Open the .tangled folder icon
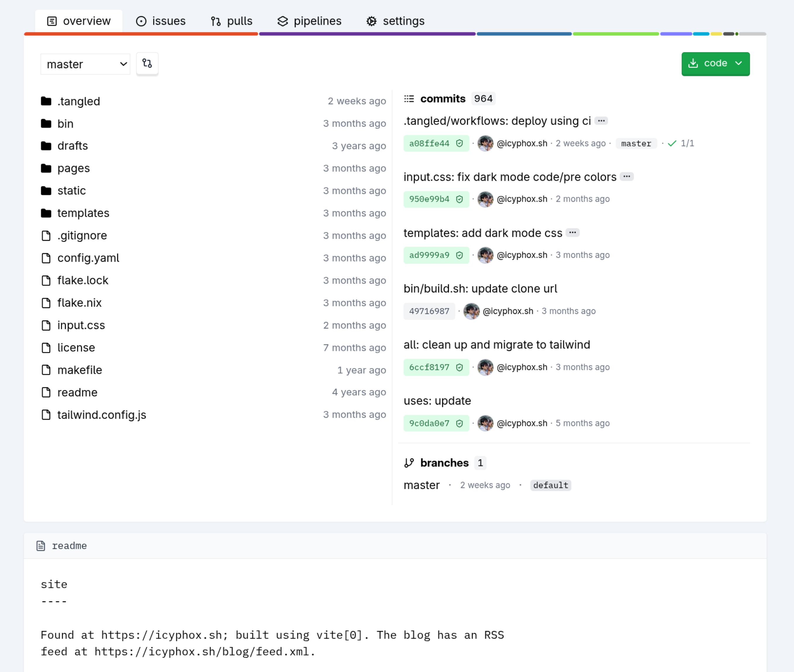The width and height of the screenshot is (794, 672). (x=46, y=101)
